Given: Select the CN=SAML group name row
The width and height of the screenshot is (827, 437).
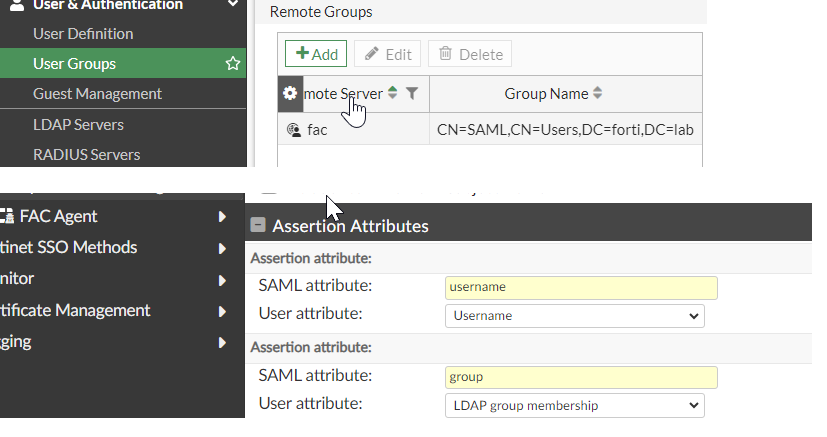Looking at the screenshot, I should point(565,129).
